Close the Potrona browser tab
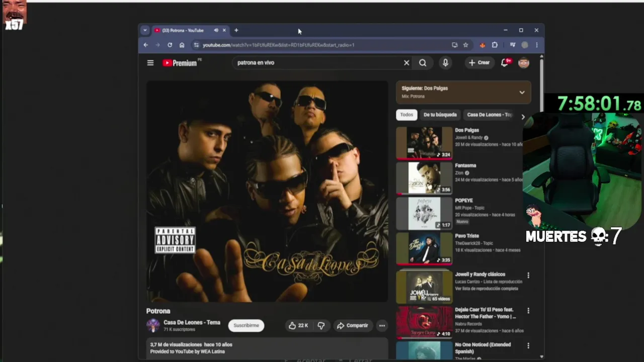Screen dimensions: 644x362 tap(224, 31)
